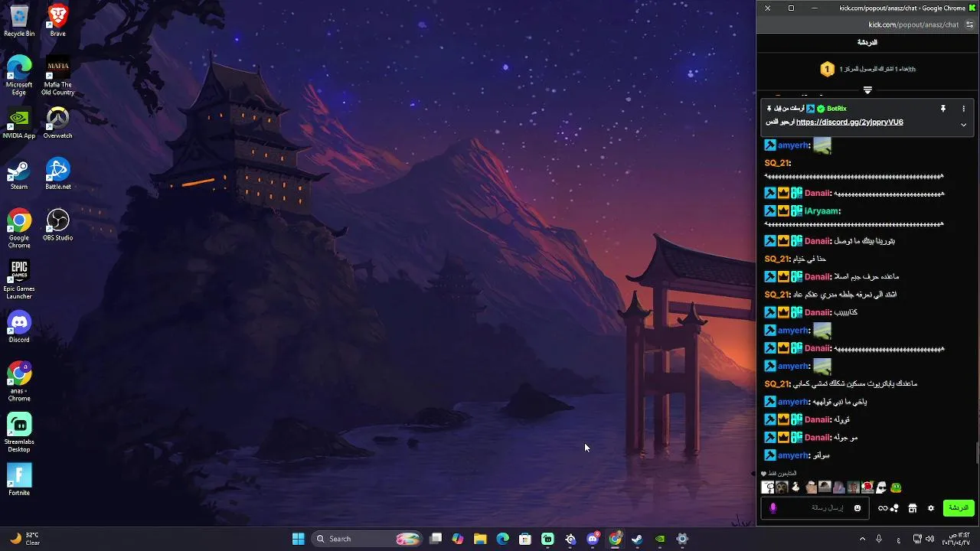Open Microsoft Store from taskbar
This screenshot has width=980, height=551.
525,539
